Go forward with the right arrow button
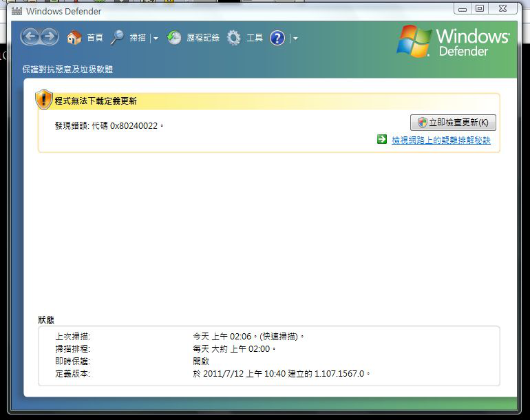The image size is (530, 420). point(50,37)
